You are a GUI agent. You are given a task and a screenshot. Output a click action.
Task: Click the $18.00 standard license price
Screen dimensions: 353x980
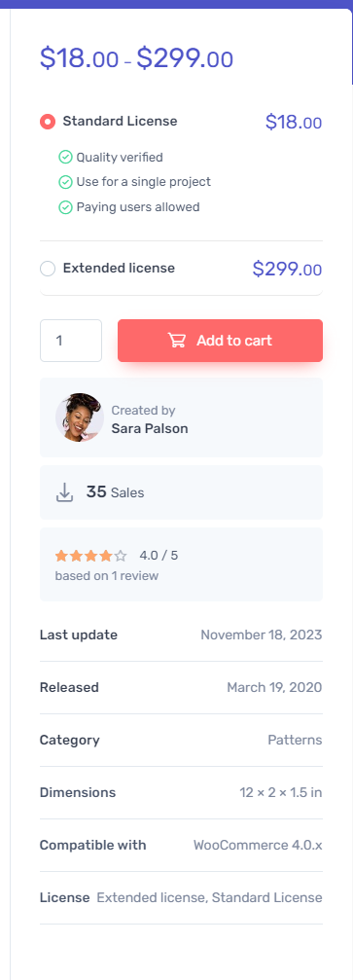294,122
